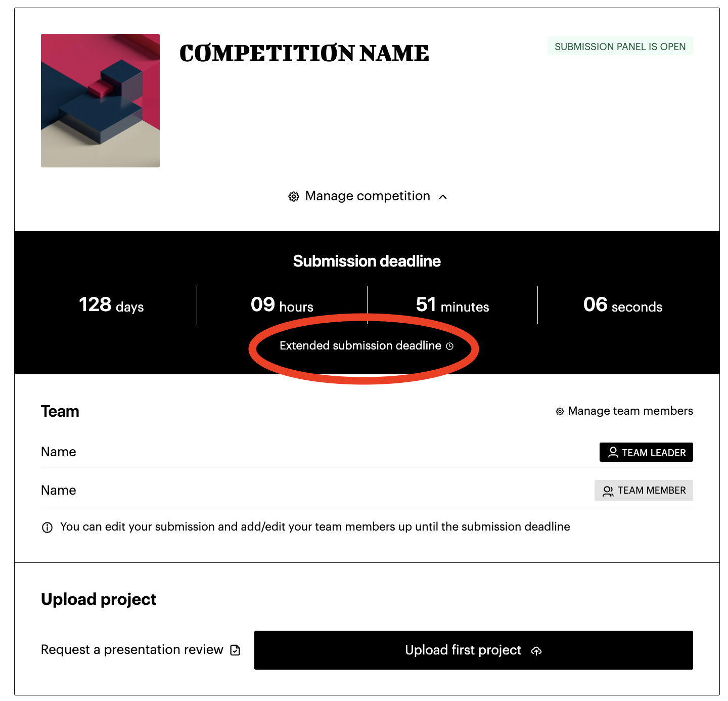This screenshot has width=728, height=701.
Task: Select the TEAM LEADER label text
Action: (654, 453)
